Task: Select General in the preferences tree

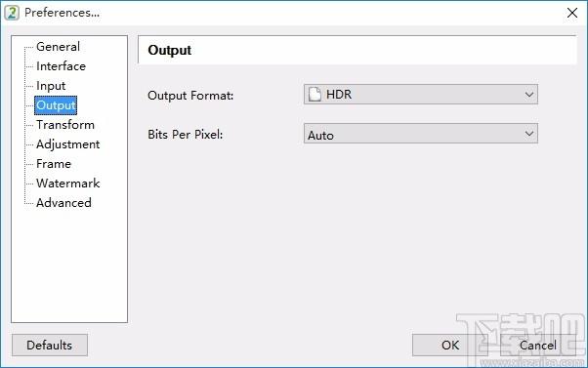Action: click(58, 47)
